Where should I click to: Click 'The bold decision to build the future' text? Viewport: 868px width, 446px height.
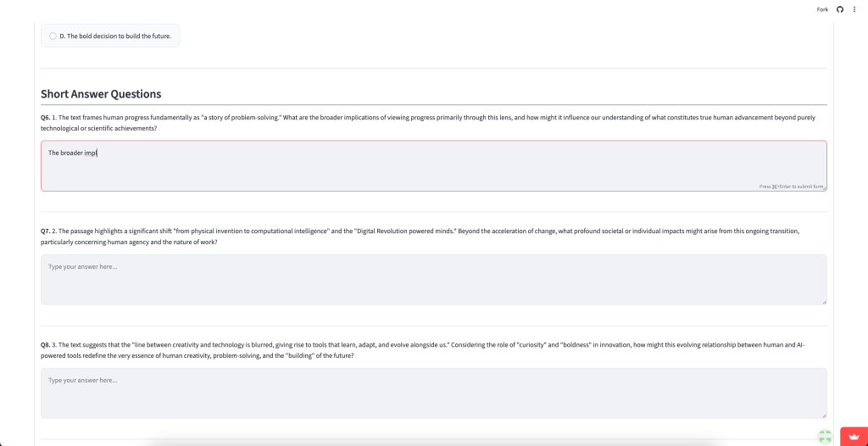click(x=115, y=36)
